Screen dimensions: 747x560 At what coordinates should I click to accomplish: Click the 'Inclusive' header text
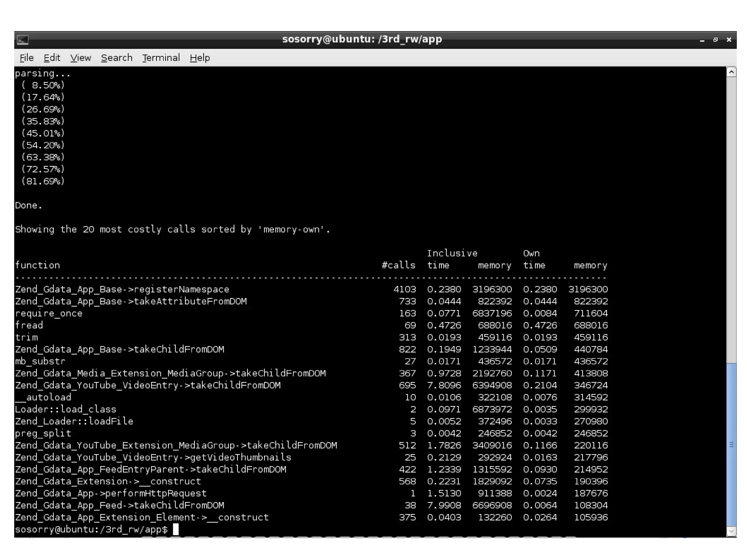click(x=452, y=253)
